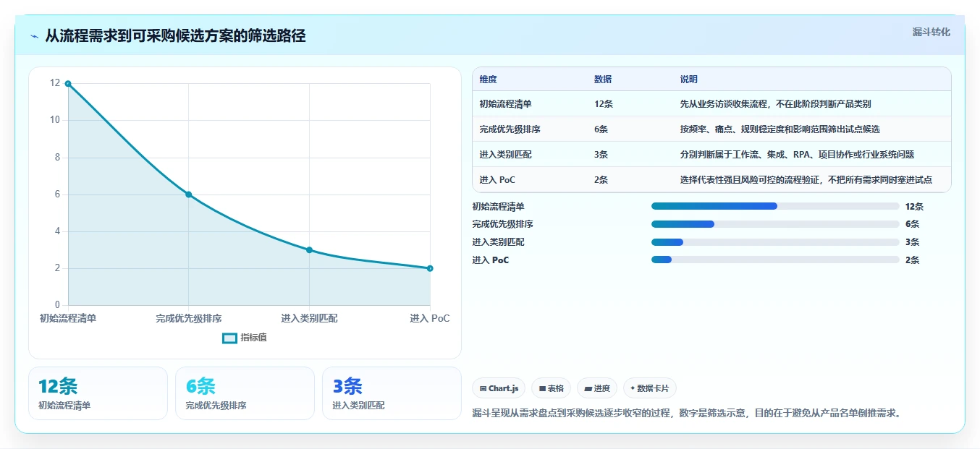Screen dimensions: 980x449
Task: Click the lightning icon beside the title
Action: point(35,36)
